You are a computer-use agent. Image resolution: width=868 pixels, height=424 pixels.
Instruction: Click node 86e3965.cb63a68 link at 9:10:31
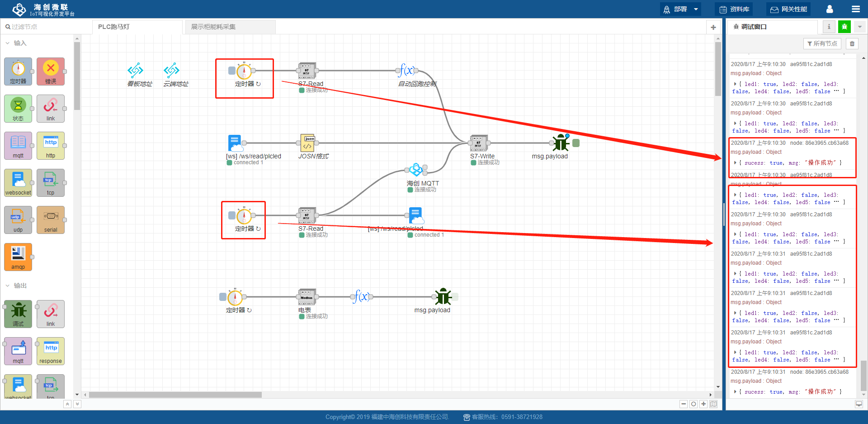(x=819, y=372)
